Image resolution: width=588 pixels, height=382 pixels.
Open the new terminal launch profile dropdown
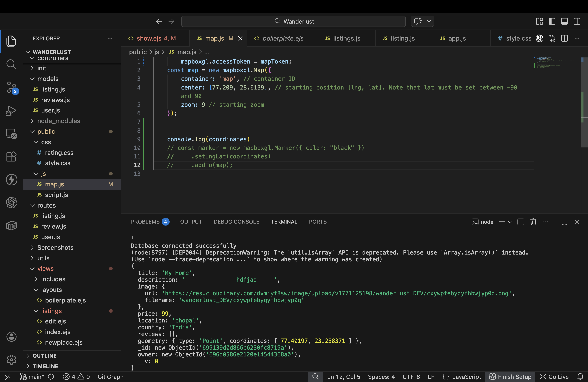tap(510, 222)
